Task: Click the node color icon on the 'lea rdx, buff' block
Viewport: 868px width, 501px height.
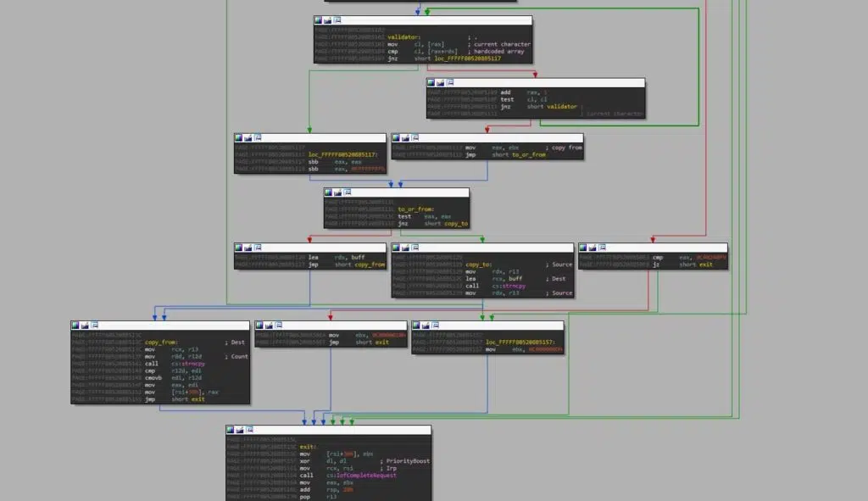Action: tap(240, 248)
